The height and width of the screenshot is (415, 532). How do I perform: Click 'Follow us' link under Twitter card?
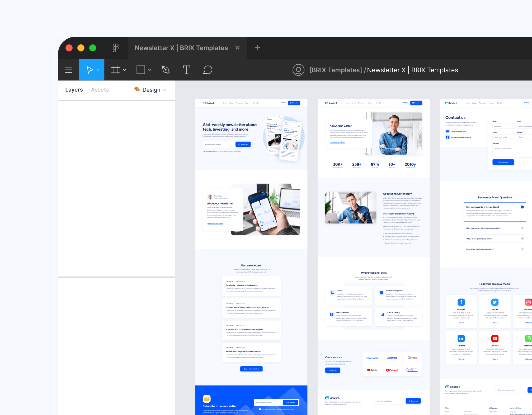click(x=495, y=323)
